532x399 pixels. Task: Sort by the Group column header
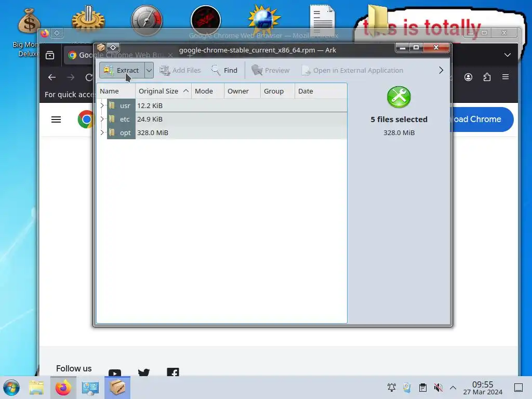(x=277, y=91)
